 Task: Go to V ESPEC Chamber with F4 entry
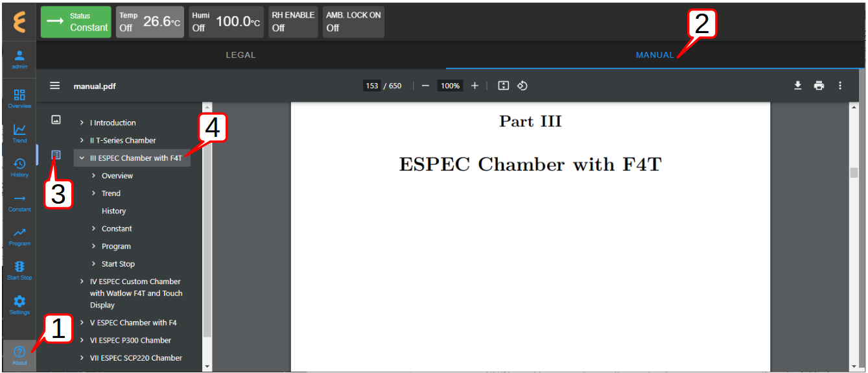pyautogui.click(x=133, y=322)
